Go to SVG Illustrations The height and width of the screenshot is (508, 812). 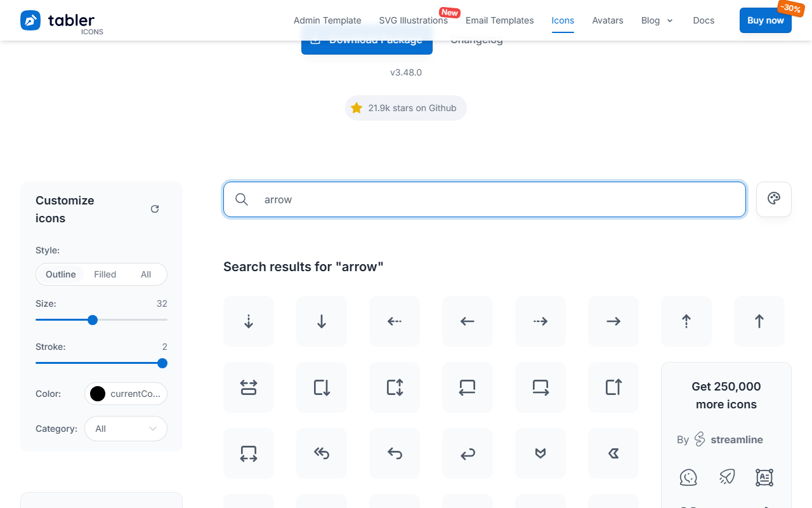coord(414,20)
